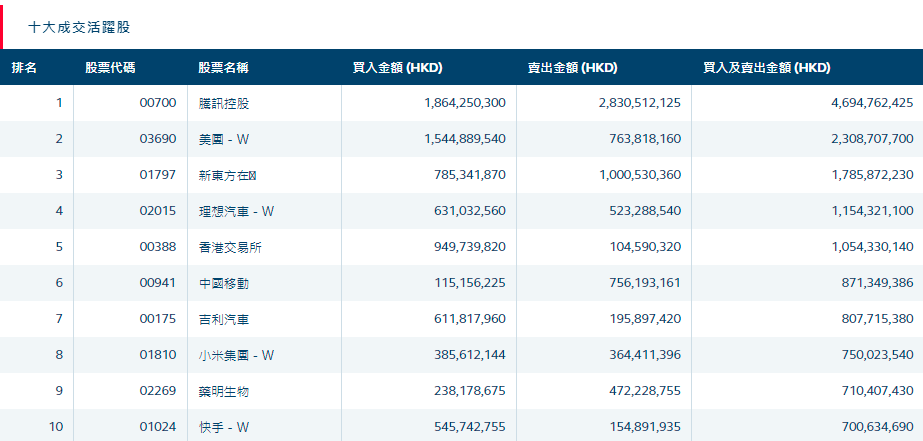Image resolution: width=923 pixels, height=441 pixels.
Task: Select stock name 快手 - W
Action: tap(224, 427)
